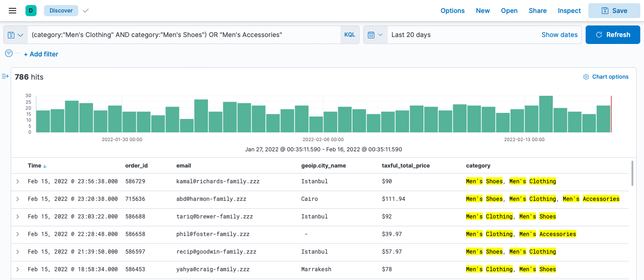This screenshot has width=644, height=280.
Task: Open the hamburger navigation menu
Action: click(x=13, y=11)
